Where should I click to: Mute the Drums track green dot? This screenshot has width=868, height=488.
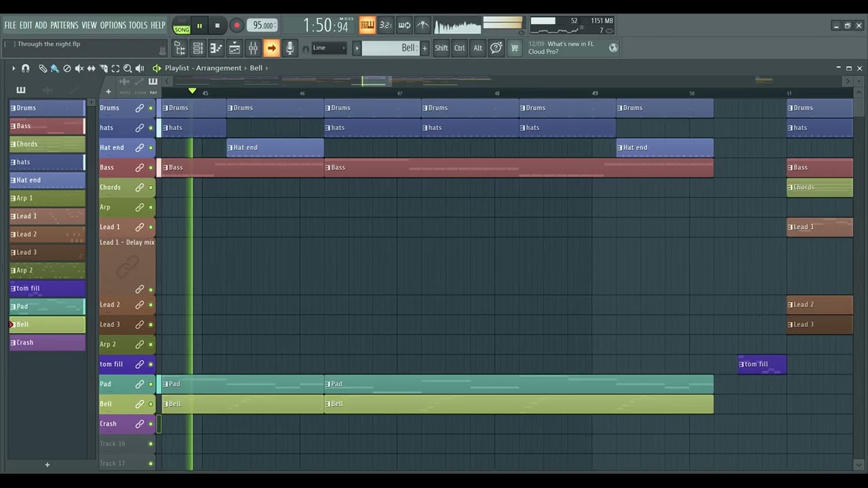[x=151, y=108]
